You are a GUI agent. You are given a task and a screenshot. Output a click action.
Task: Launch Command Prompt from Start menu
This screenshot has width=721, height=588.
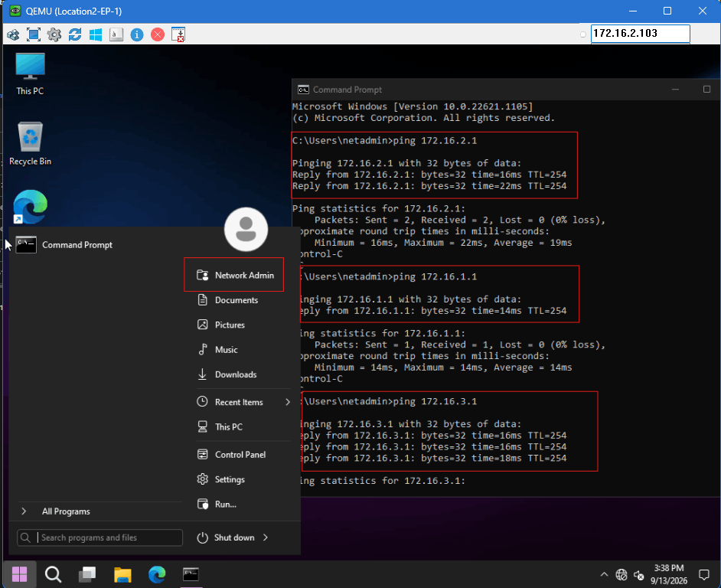(x=64, y=245)
